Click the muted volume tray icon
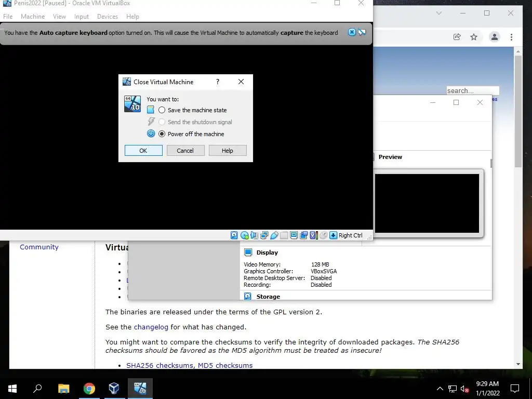The height and width of the screenshot is (399, 532). 465,389
